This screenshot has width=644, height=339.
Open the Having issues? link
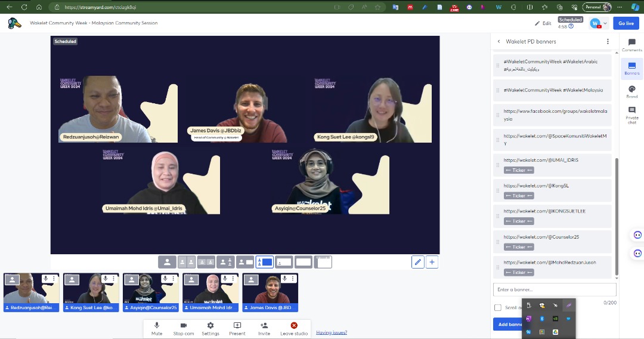[x=332, y=332]
